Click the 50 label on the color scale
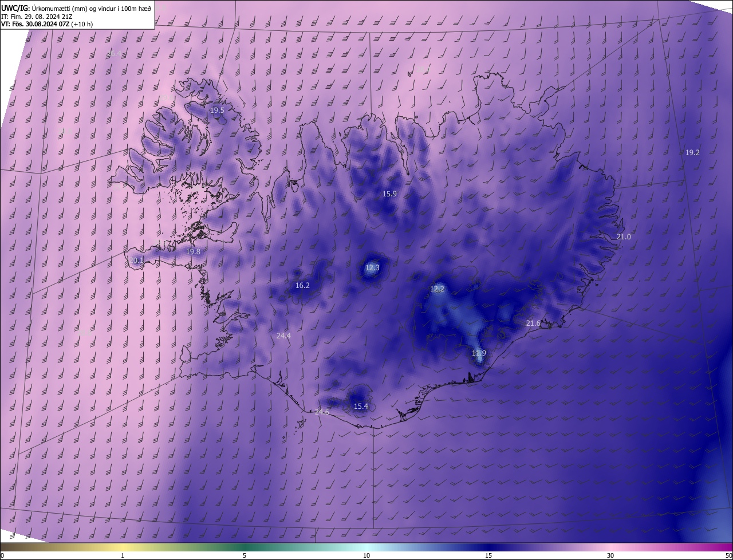The height and width of the screenshot is (560, 733). [x=728, y=555]
